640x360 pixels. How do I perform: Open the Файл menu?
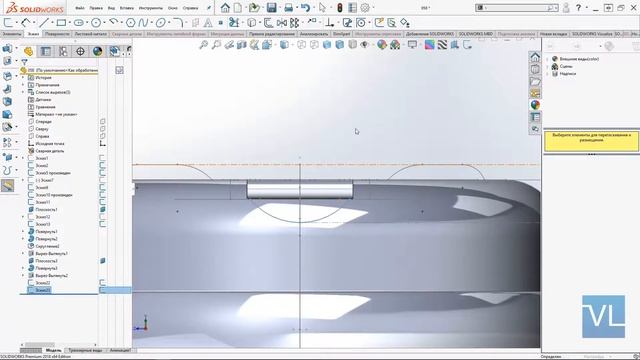80,8
